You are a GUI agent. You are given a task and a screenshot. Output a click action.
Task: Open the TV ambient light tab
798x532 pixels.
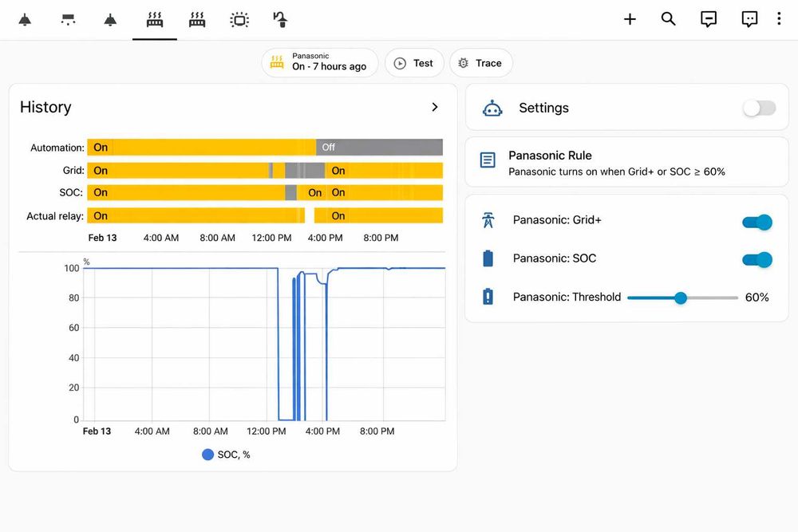click(239, 20)
